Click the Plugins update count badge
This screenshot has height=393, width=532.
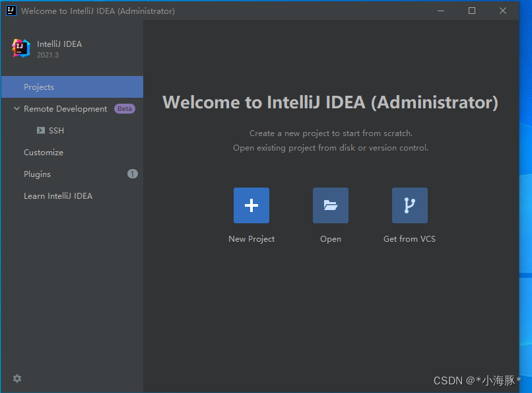pyautogui.click(x=132, y=174)
